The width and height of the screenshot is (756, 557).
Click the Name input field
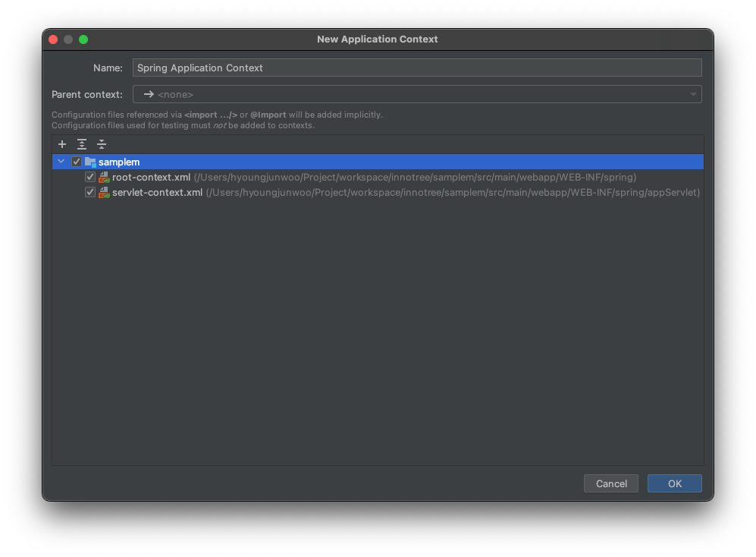click(417, 68)
